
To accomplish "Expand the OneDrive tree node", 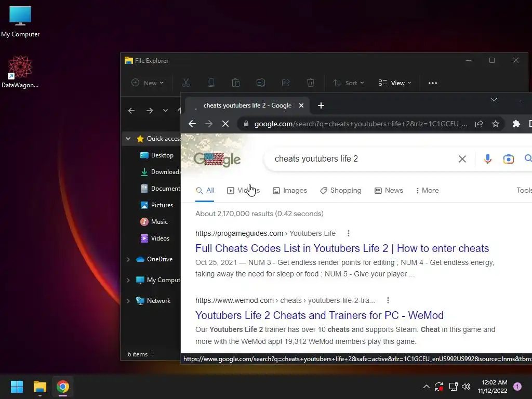I will click(x=128, y=259).
